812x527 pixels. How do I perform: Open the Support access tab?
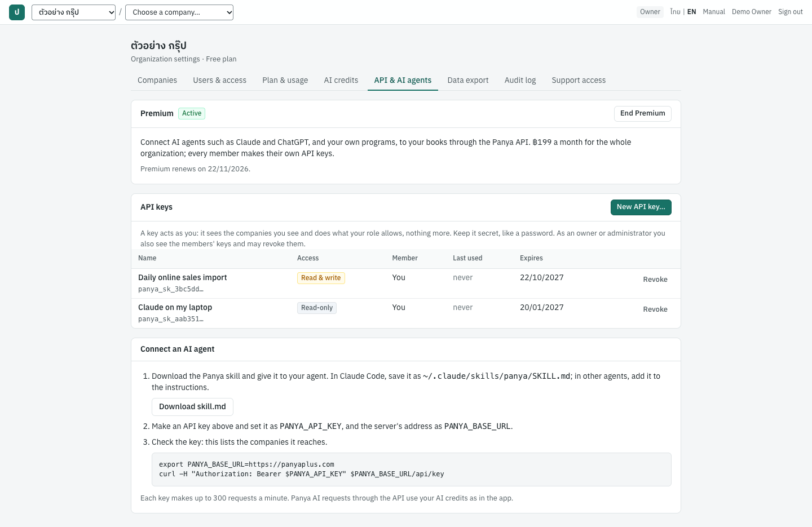(x=579, y=80)
